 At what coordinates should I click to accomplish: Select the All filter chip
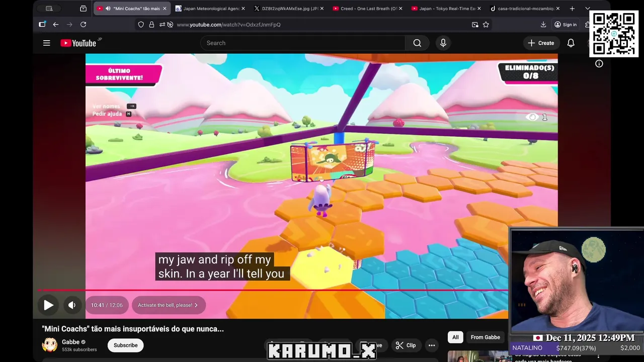point(455,337)
